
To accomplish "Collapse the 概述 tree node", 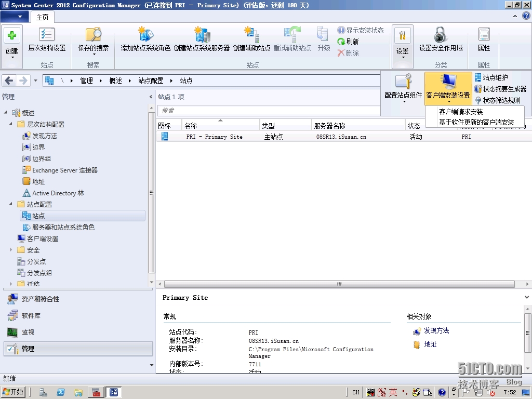I will pyautogui.click(x=5, y=112).
